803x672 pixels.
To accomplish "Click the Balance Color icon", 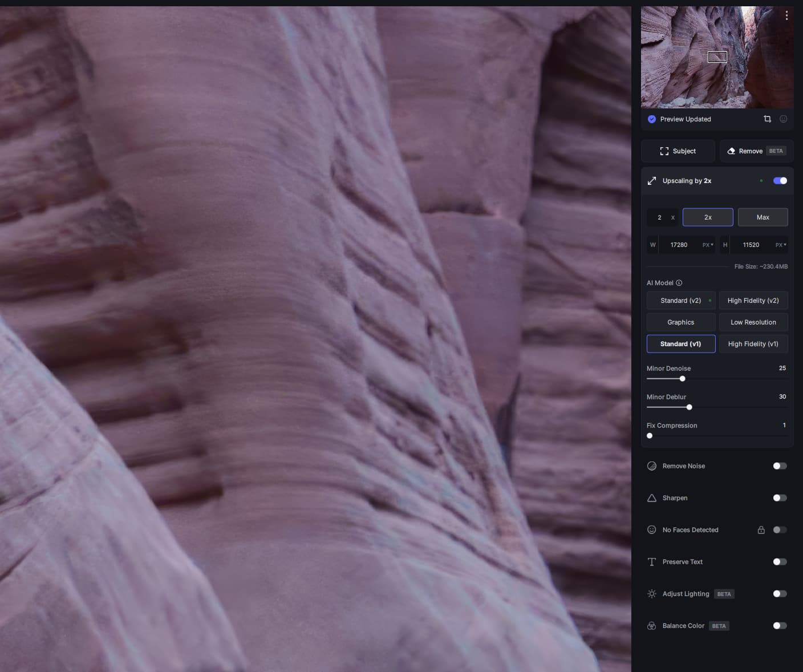I will click(x=652, y=626).
